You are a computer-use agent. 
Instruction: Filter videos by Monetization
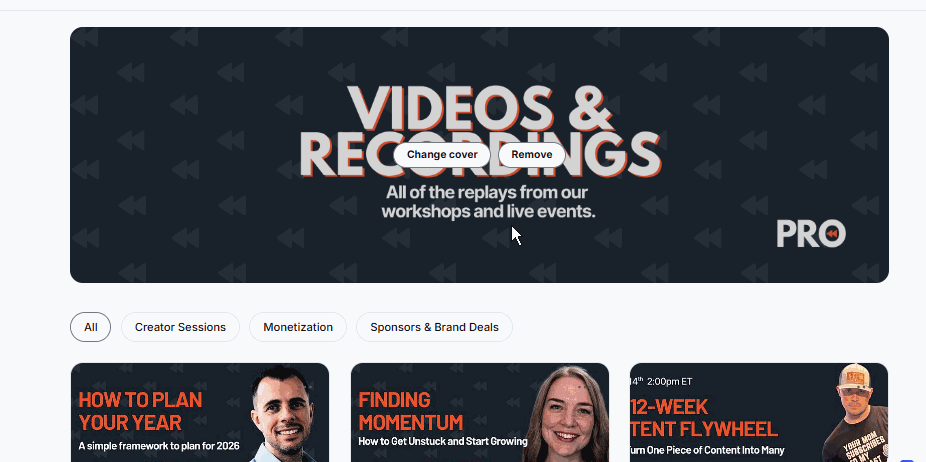click(298, 327)
